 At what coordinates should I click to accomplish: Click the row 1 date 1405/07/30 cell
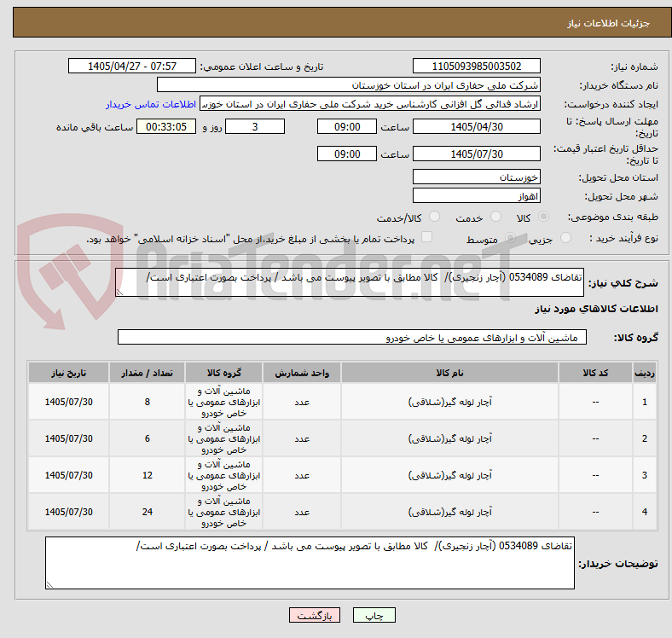[68, 402]
